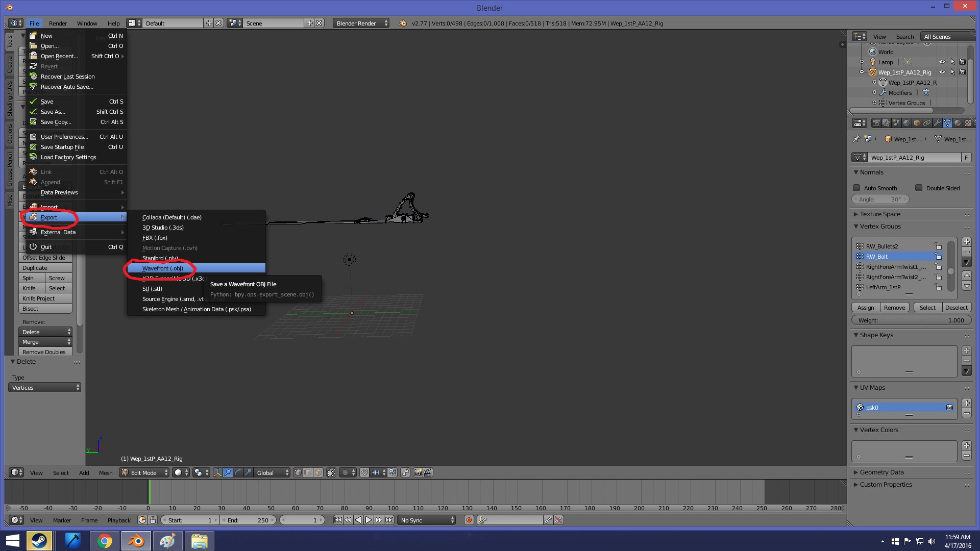Toggle the Double Sided checkbox
The width and height of the screenshot is (980, 551).
pos(919,188)
